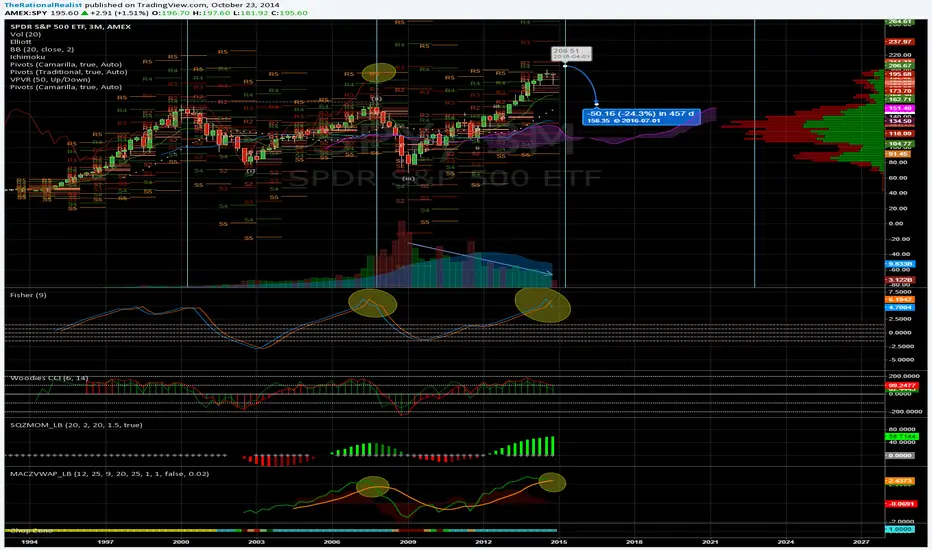Click the 2000 year on time axis
Viewport: 932px width, 550px height.
[x=181, y=542]
